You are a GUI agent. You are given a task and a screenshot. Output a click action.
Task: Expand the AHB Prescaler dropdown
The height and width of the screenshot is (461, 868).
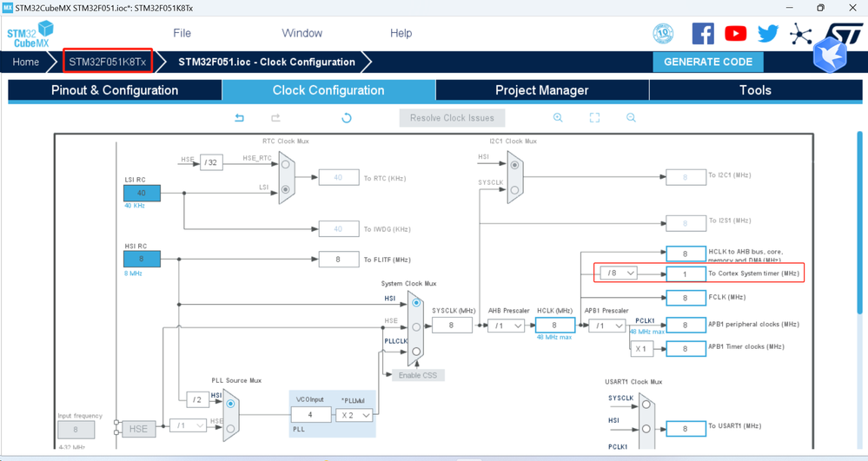[x=506, y=326]
